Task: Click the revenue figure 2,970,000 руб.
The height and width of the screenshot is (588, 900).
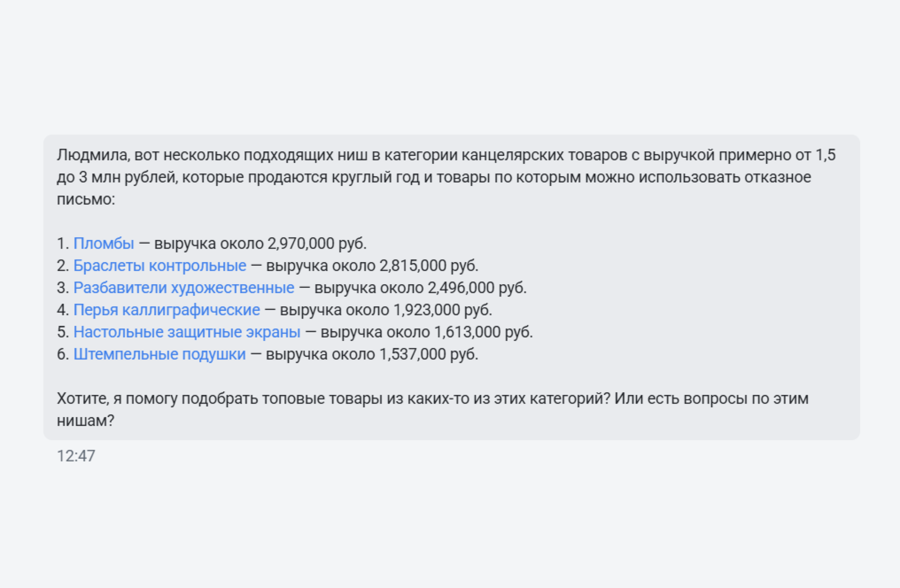Action: [317, 244]
